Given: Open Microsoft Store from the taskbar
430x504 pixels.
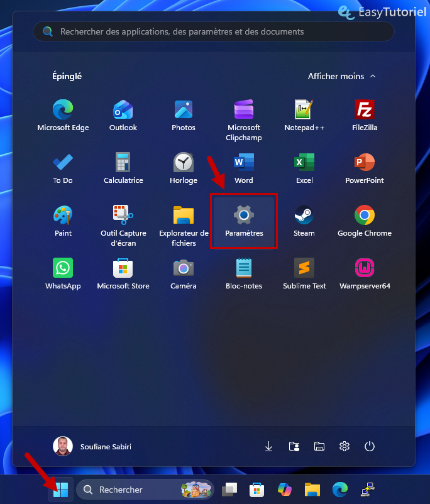Looking at the screenshot, I should pyautogui.click(x=256, y=490).
